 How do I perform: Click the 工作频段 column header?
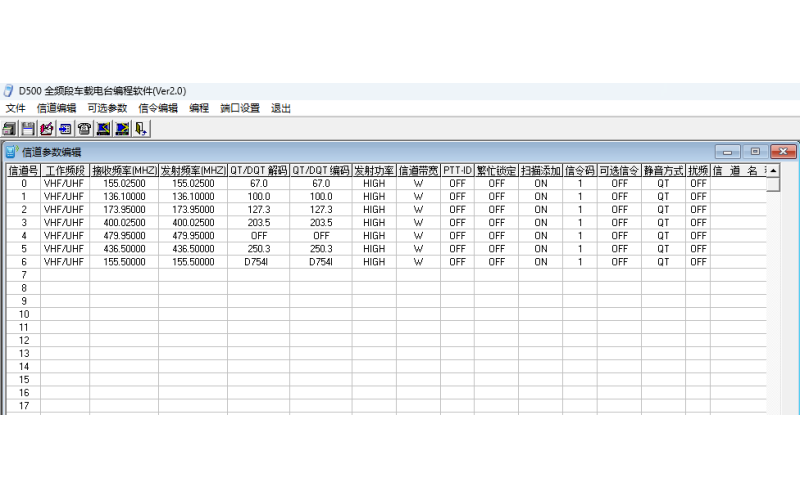(x=65, y=170)
